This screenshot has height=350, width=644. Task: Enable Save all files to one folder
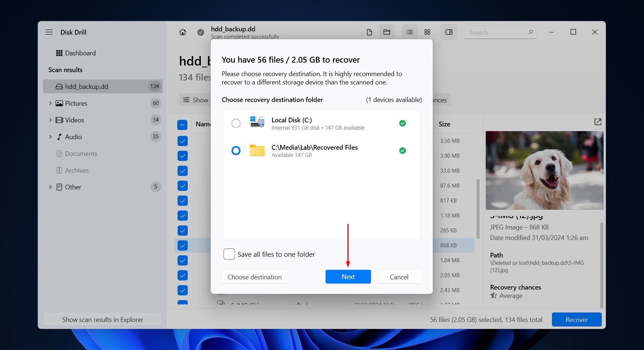(229, 254)
